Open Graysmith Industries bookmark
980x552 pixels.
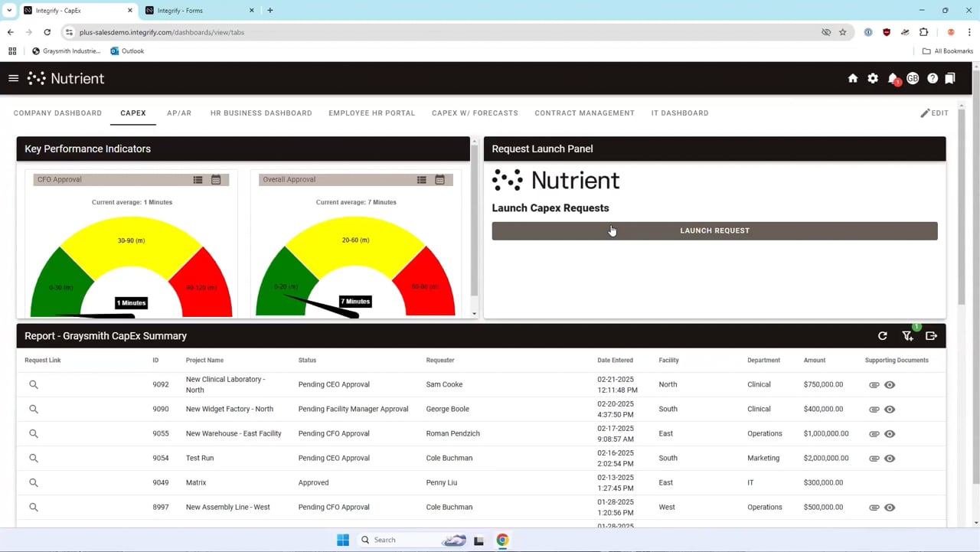67,51
